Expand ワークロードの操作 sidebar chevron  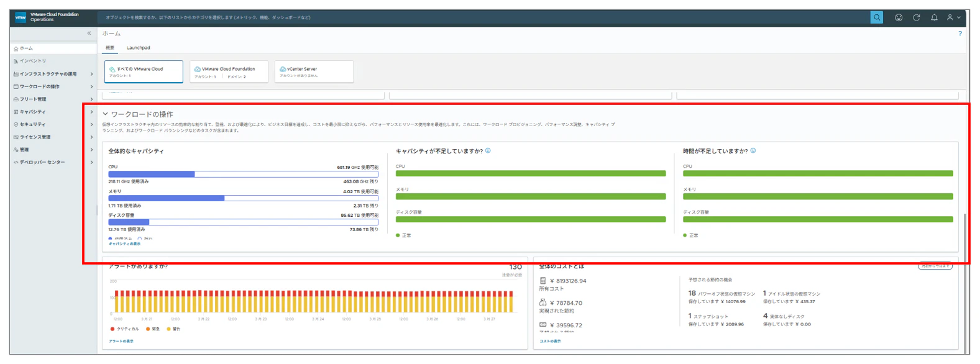[91, 86]
